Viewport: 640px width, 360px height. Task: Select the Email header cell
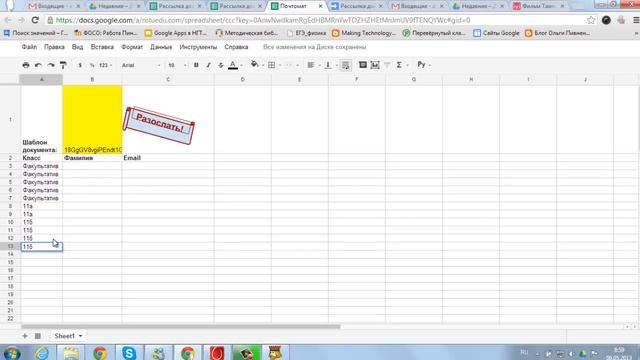(x=168, y=158)
